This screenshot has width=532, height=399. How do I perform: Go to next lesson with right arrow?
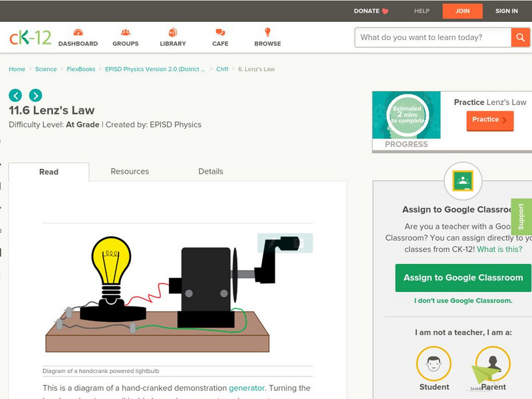tap(36, 95)
